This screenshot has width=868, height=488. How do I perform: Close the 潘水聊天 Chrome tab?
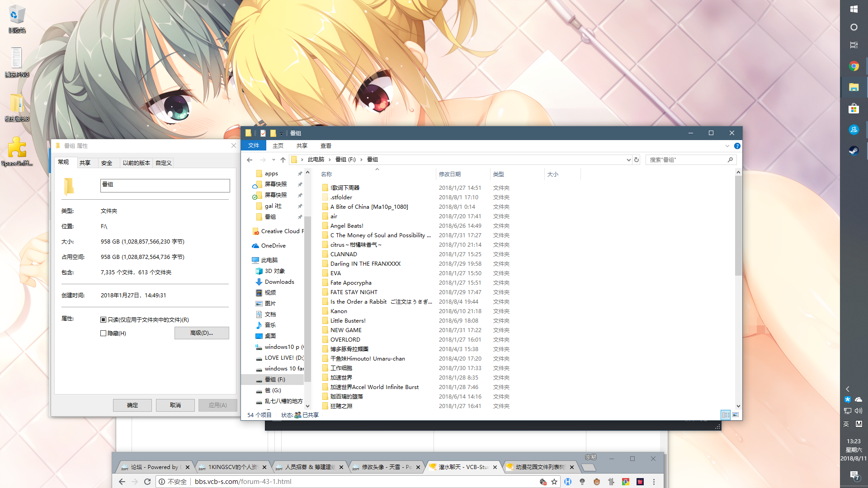(495, 467)
